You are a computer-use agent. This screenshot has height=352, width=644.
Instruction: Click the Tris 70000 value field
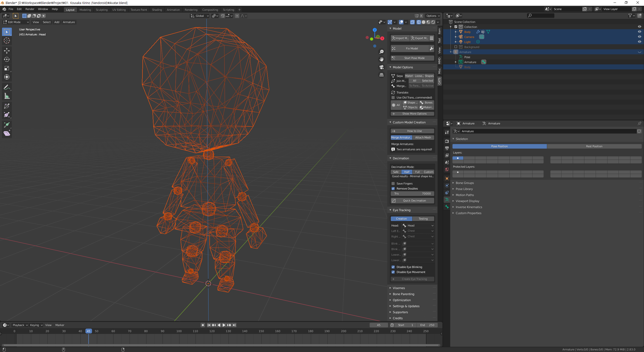[x=412, y=194]
